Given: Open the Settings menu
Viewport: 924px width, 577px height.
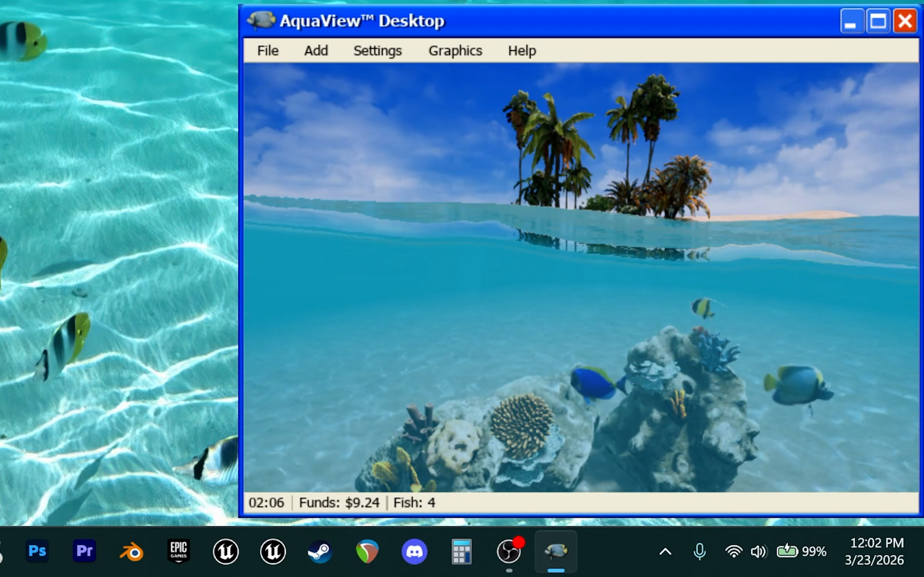Looking at the screenshot, I should 377,51.
